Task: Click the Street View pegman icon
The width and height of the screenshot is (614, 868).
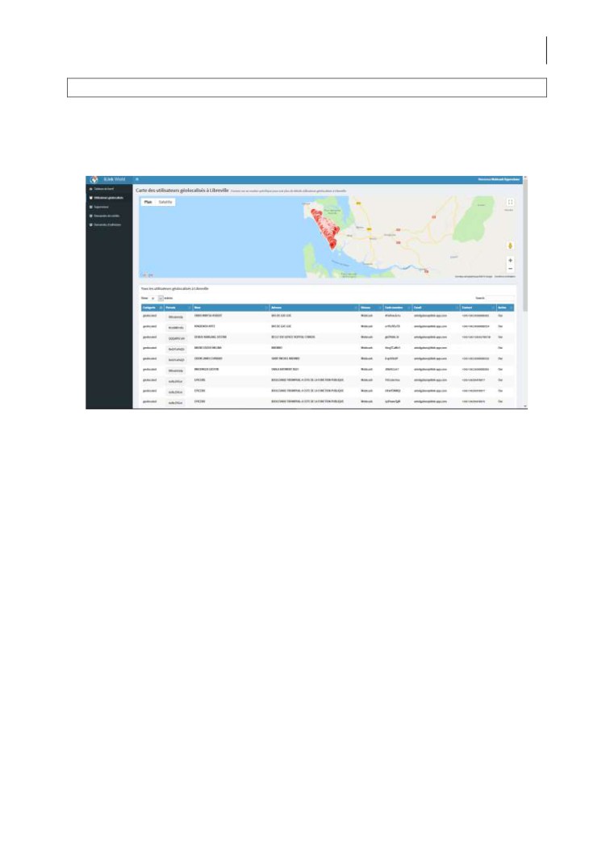Action: click(510, 245)
